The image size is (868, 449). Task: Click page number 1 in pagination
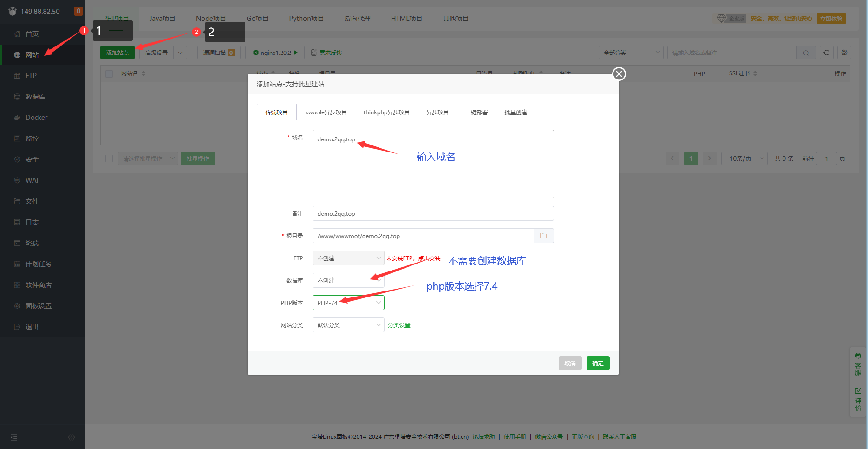(691, 158)
